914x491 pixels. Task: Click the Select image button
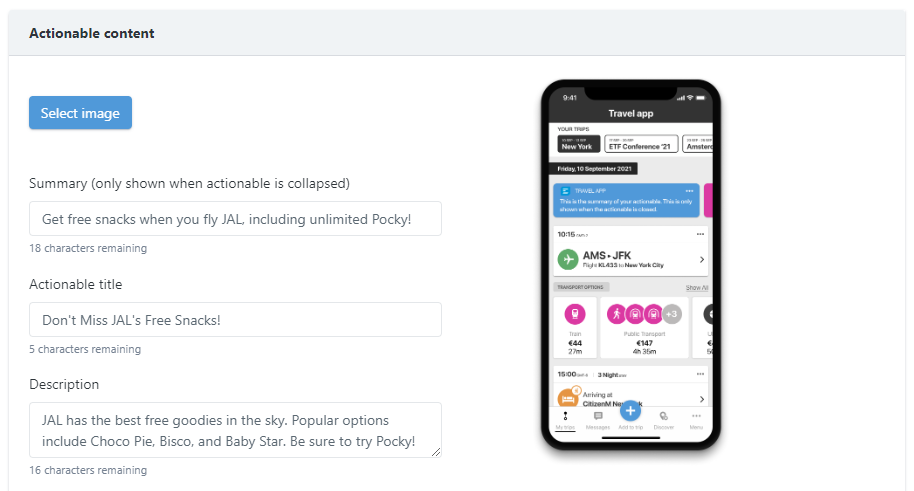[x=80, y=113]
